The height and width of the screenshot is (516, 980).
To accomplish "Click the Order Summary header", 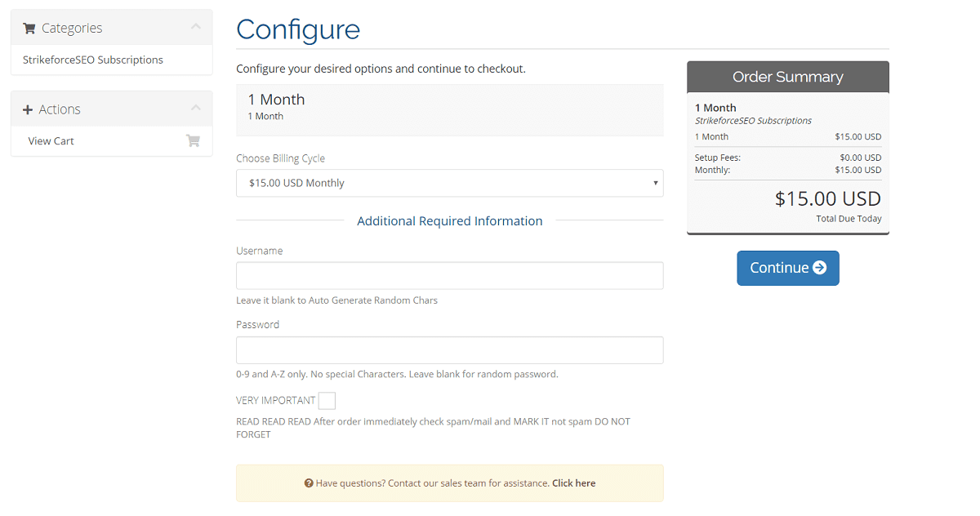I will click(788, 77).
